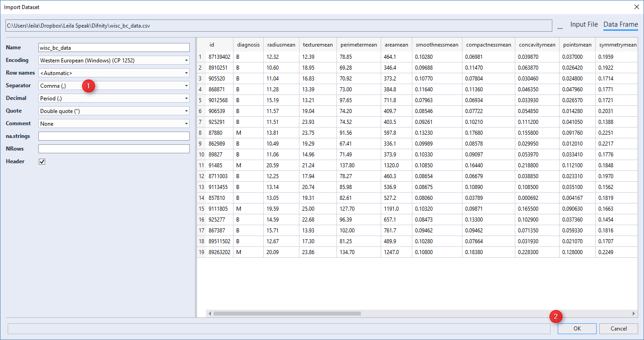Open the Separator dropdown list

(114, 85)
